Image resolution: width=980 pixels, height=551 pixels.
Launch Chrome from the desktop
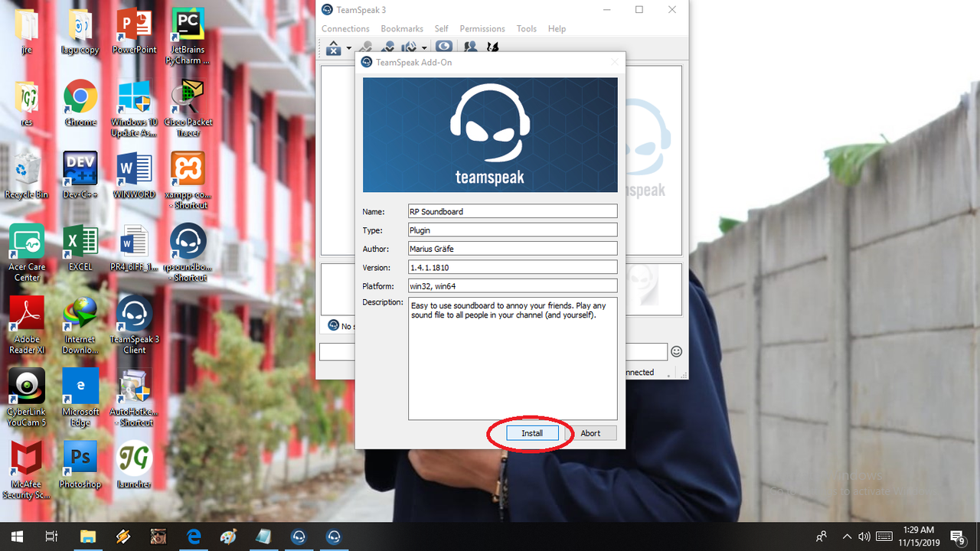click(x=80, y=104)
